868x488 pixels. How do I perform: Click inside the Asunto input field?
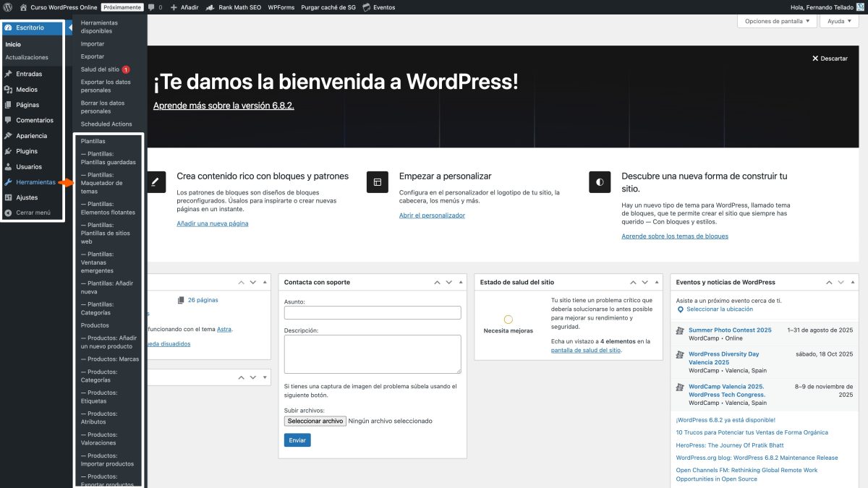click(x=372, y=312)
